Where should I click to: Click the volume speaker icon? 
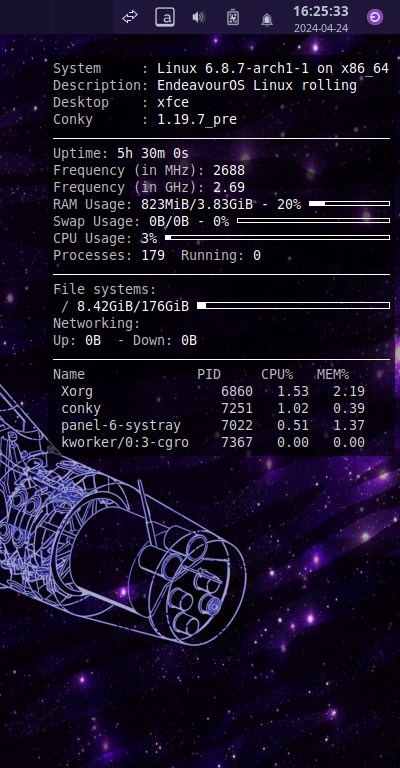click(198, 18)
